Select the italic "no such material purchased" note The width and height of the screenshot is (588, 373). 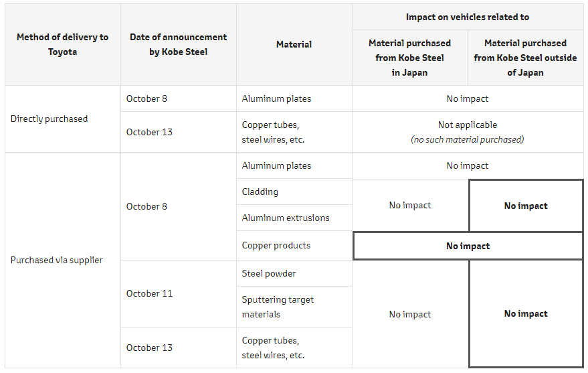click(x=467, y=139)
